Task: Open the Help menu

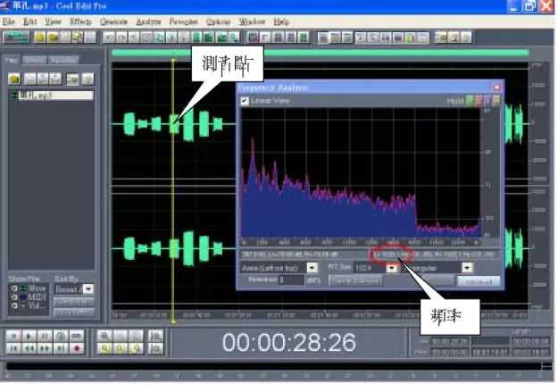Action: (281, 21)
